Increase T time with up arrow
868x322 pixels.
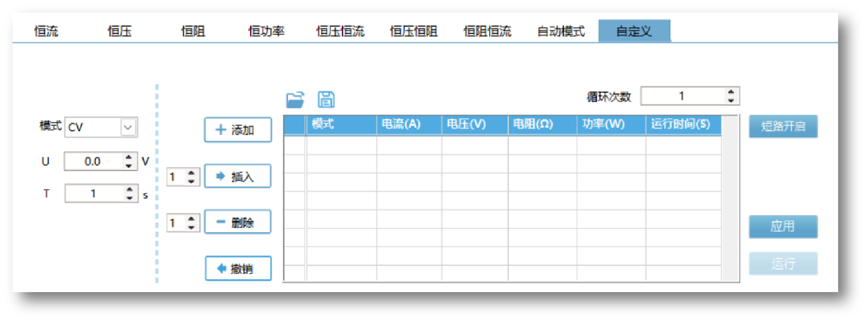click(x=130, y=189)
